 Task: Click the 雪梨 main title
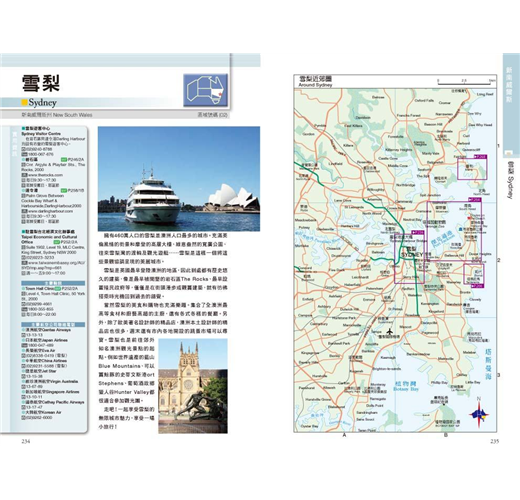point(41,83)
